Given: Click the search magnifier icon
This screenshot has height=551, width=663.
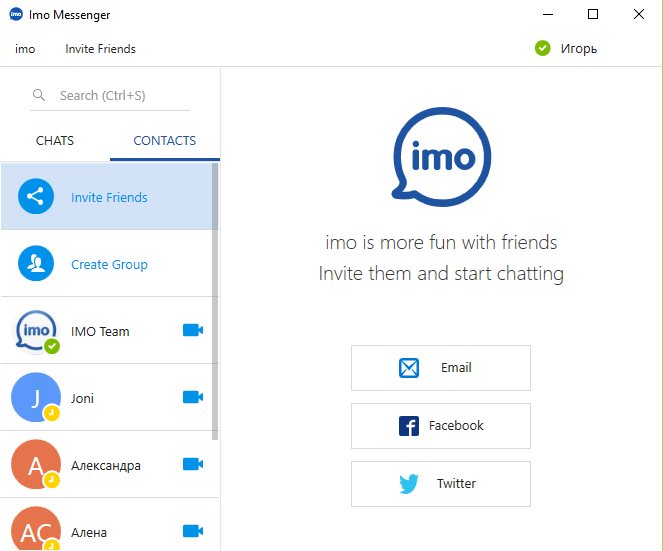Looking at the screenshot, I should [x=39, y=95].
